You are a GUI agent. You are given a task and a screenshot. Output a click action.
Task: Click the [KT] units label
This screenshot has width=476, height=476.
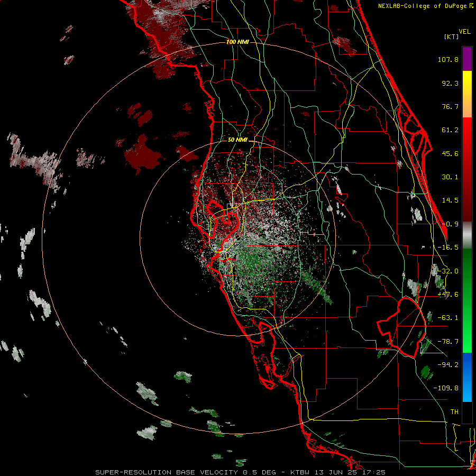(452, 36)
